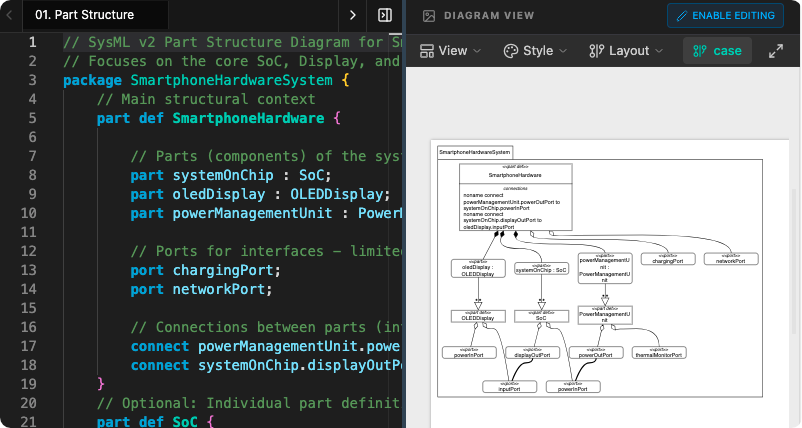
Task: Select the thermalMonitorPort node
Action: point(659,353)
